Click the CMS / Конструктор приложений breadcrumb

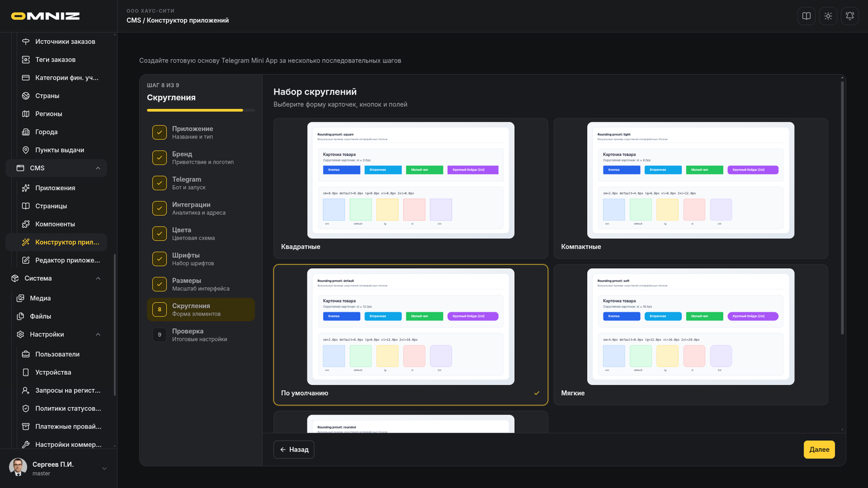[178, 20]
